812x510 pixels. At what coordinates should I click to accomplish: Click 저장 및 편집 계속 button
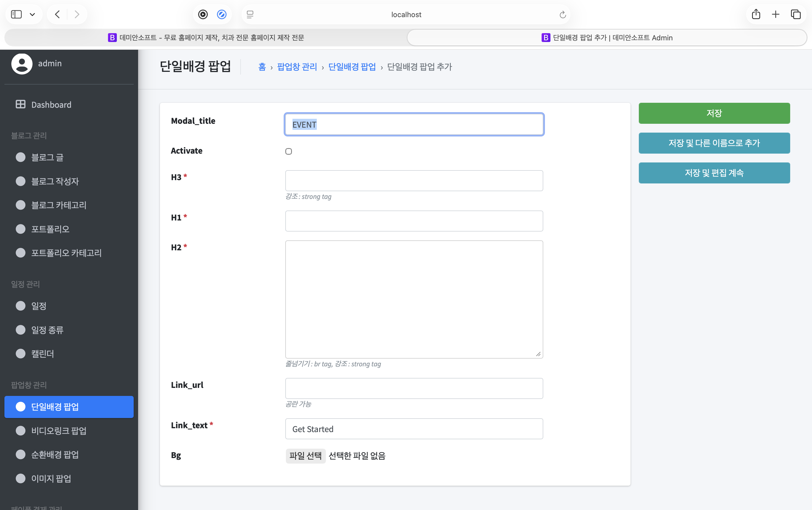[714, 173]
